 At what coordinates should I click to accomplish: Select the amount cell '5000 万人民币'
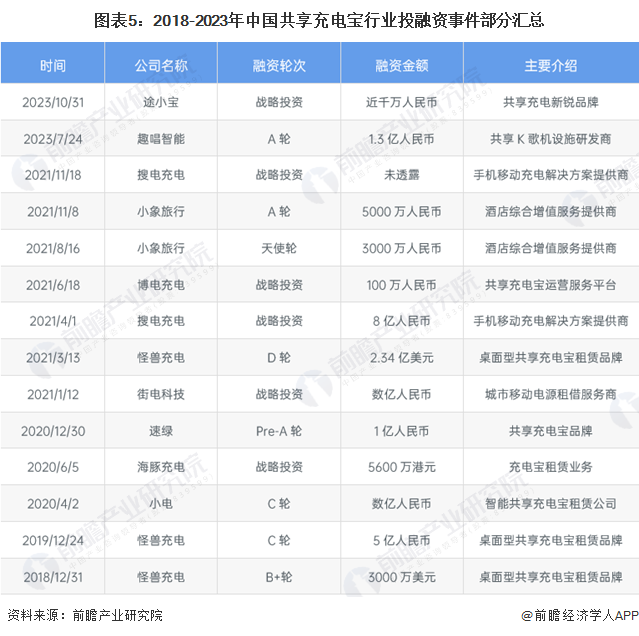coord(402,212)
